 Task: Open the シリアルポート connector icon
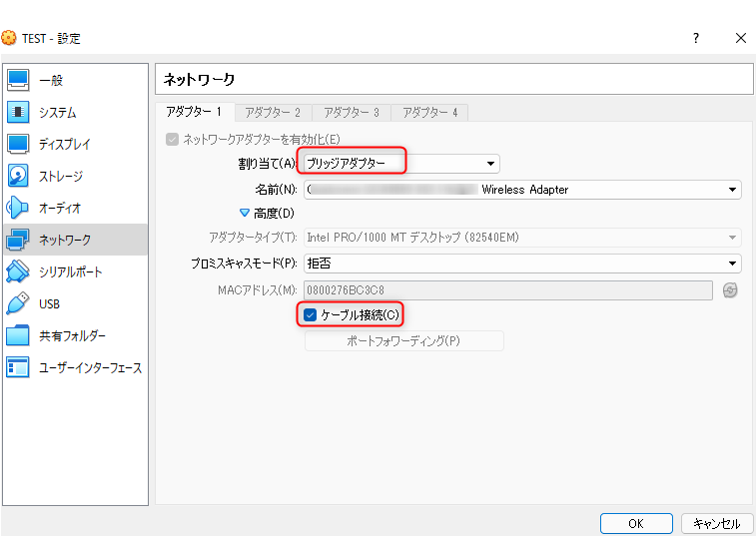pos(18,271)
